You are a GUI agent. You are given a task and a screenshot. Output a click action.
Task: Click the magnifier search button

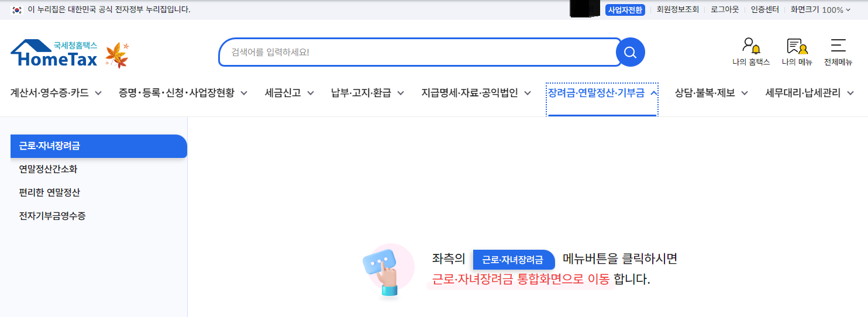pos(631,53)
